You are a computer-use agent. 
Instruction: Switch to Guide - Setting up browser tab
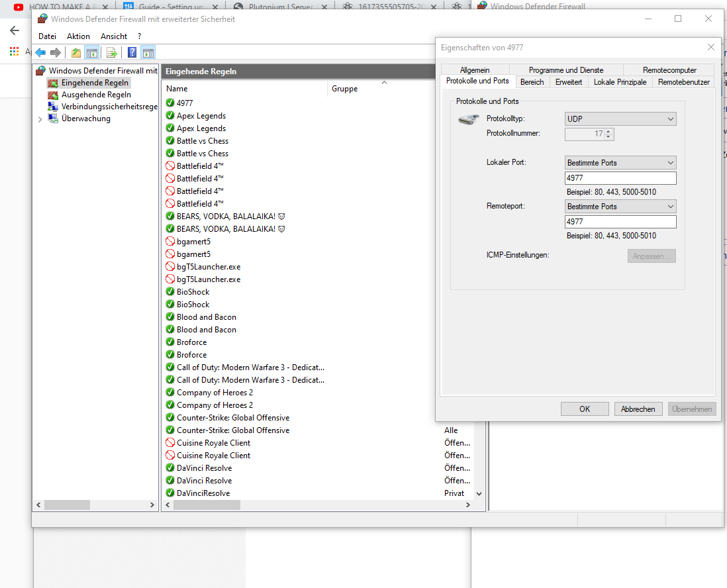[171, 7]
